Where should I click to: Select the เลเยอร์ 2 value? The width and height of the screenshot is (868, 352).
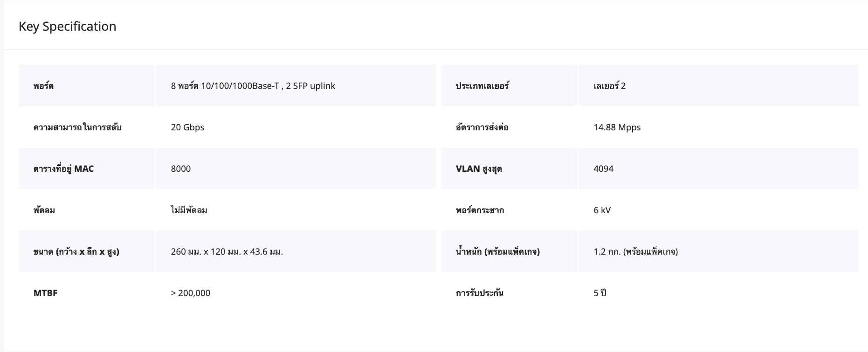click(x=609, y=86)
